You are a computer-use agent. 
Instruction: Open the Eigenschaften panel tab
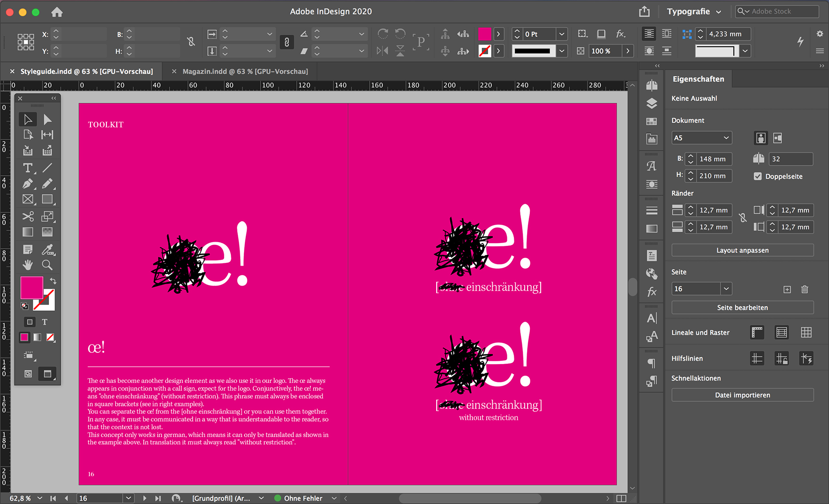click(x=698, y=79)
